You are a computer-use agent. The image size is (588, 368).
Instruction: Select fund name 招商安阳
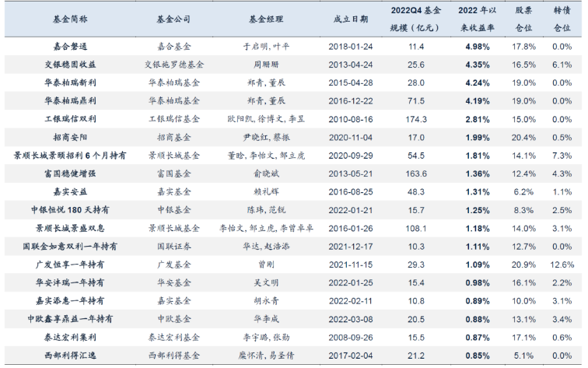70,137
